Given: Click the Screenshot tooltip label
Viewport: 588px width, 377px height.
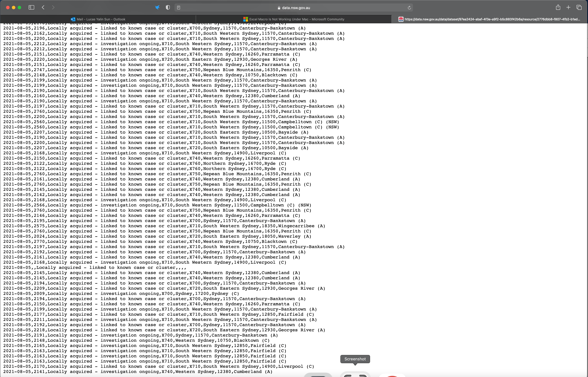Looking at the screenshot, I should (x=355, y=359).
